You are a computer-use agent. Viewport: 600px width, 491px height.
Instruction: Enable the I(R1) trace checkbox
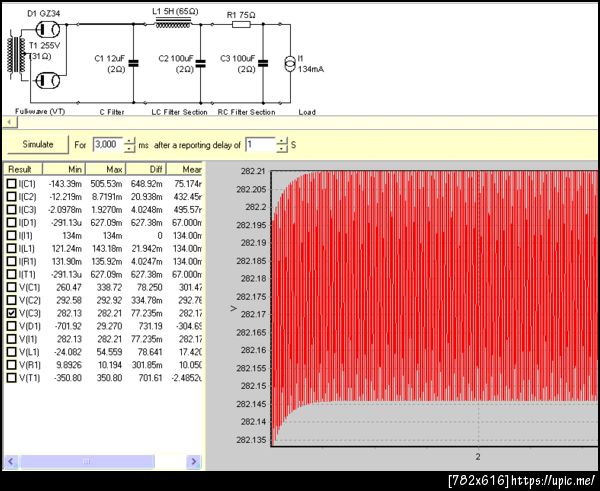point(12,262)
